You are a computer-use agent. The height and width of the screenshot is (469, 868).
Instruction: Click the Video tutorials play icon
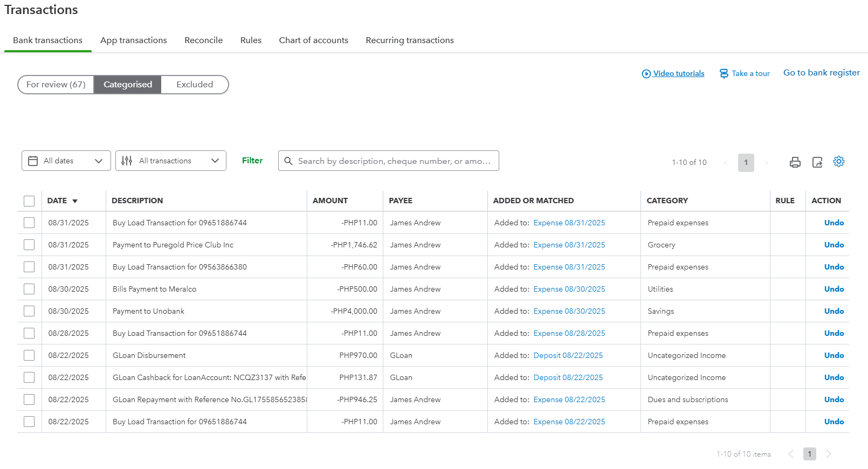click(x=646, y=74)
